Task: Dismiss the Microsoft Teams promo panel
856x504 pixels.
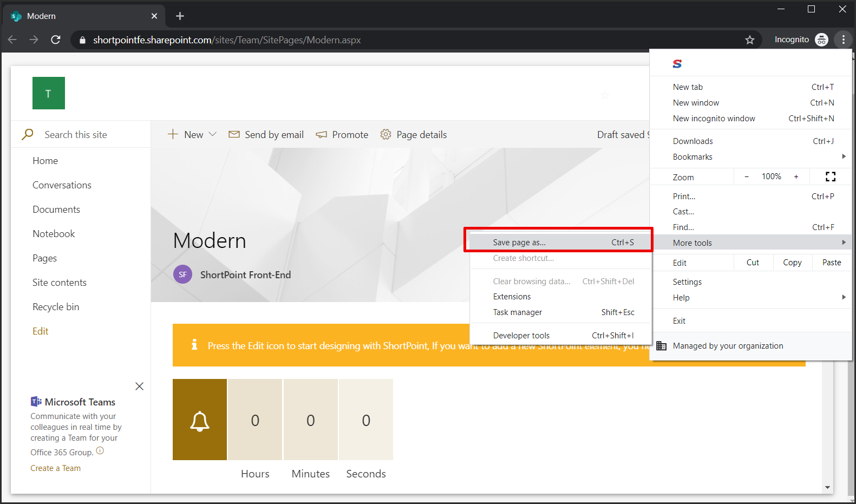Action: click(x=139, y=386)
